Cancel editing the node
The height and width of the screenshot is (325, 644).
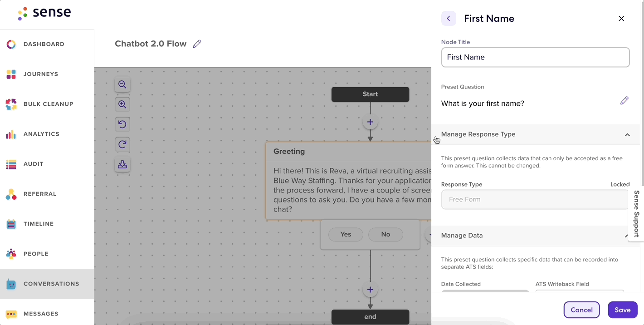[581, 310]
